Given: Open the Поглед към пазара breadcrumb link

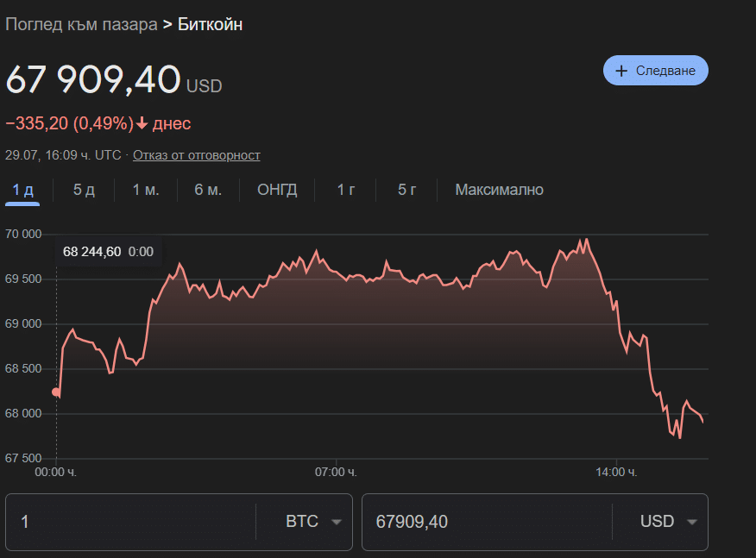Looking at the screenshot, I should pos(81,24).
